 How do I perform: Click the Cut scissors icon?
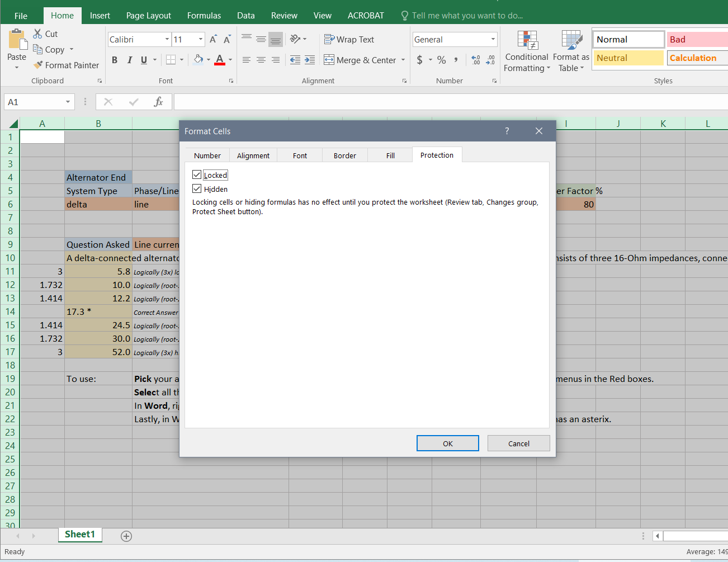[x=38, y=34]
